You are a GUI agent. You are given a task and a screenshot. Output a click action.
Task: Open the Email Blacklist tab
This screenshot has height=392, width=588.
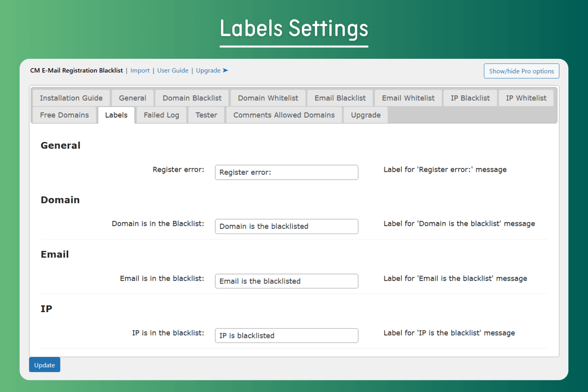click(x=340, y=98)
